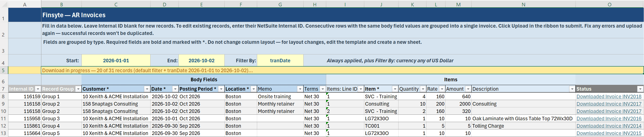
Task: Select LG72X30O item cell in row 11
Action: point(381,119)
